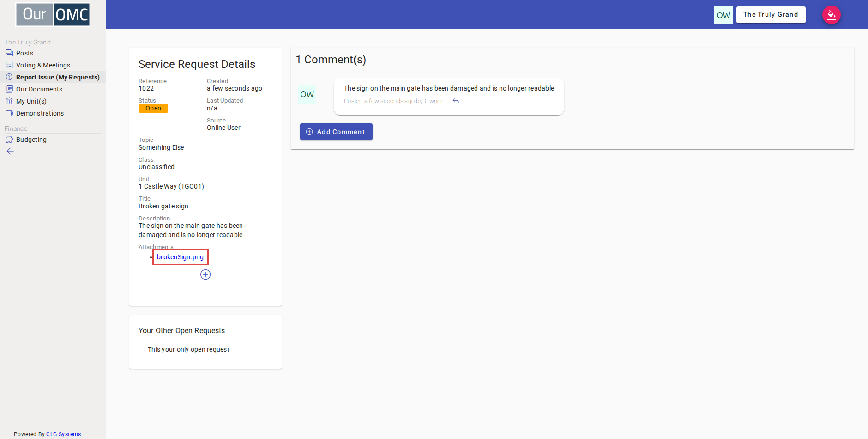Click the 'Broken gate sign' title text
Viewport: 868px width, 439px height.
pos(163,206)
